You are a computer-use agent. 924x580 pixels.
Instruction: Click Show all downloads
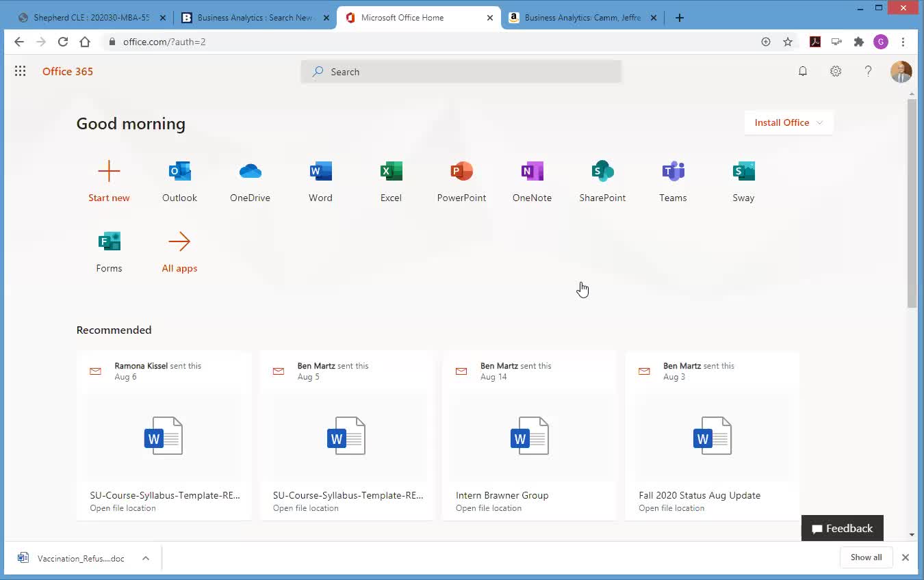coord(866,557)
